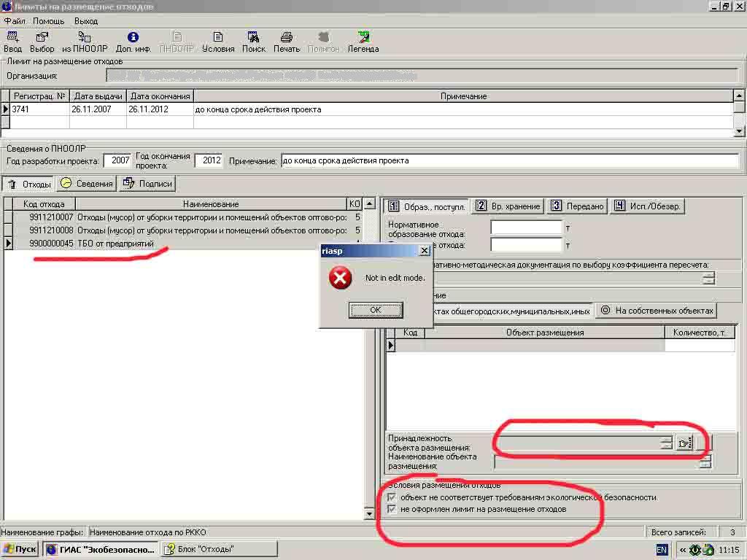Switch to the Сведения tab

click(x=87, y=184)
